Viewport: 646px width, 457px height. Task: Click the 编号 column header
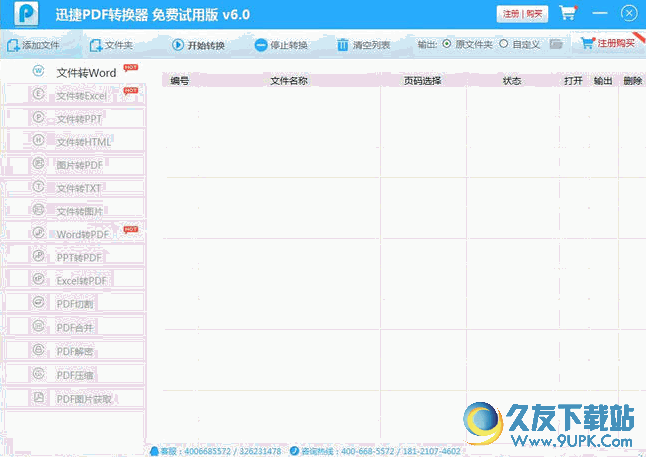[180, 81]
